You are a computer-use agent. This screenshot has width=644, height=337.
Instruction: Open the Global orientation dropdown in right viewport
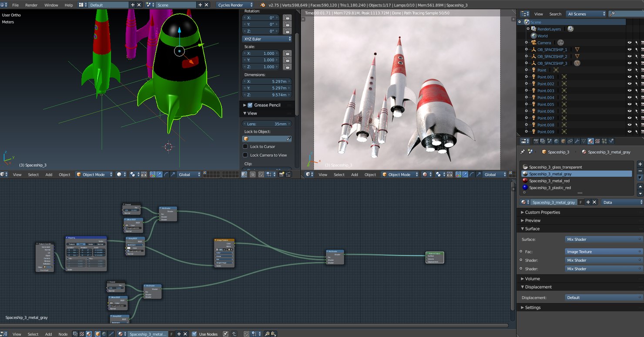[495, 174]
